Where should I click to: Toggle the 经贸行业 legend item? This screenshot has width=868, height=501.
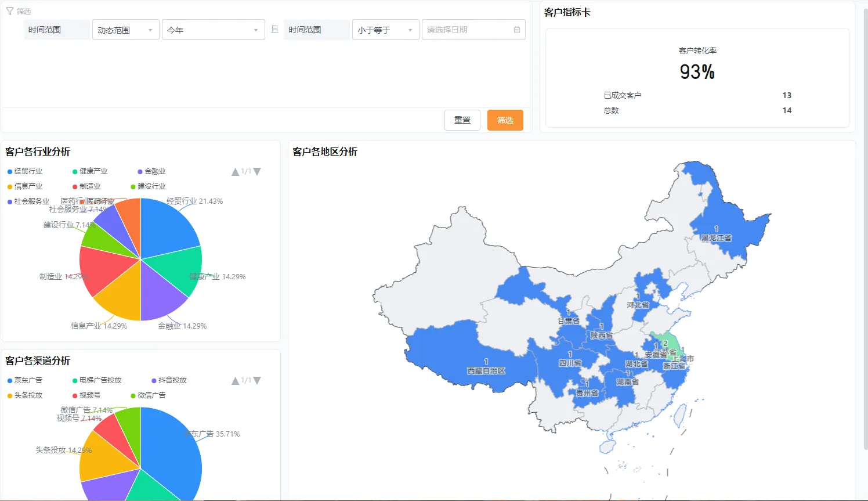coord(27,171)
